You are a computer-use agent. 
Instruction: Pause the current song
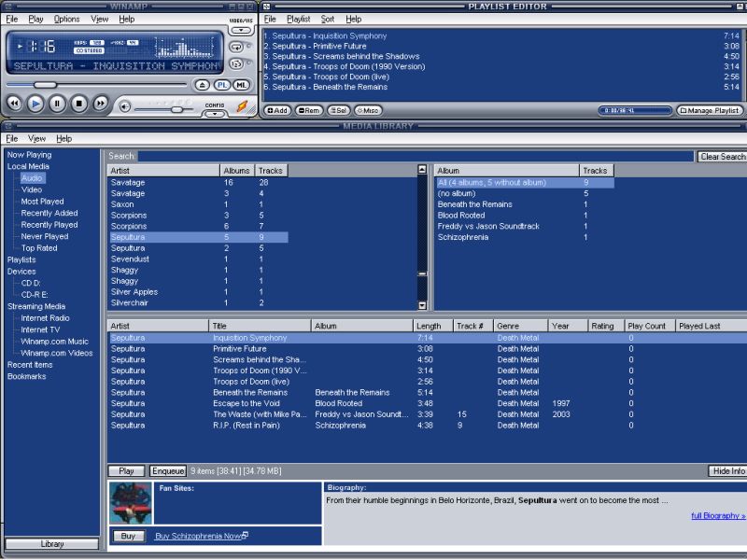(x=57, y=104)
